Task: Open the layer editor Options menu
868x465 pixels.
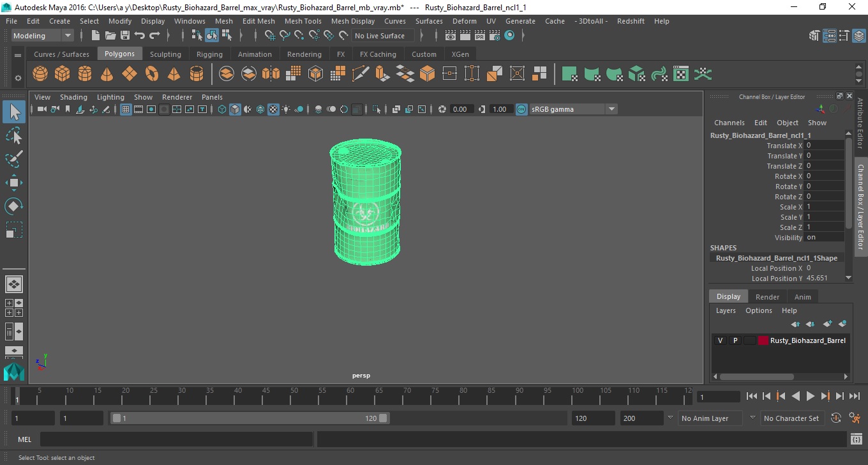Action: pos(758,310)
